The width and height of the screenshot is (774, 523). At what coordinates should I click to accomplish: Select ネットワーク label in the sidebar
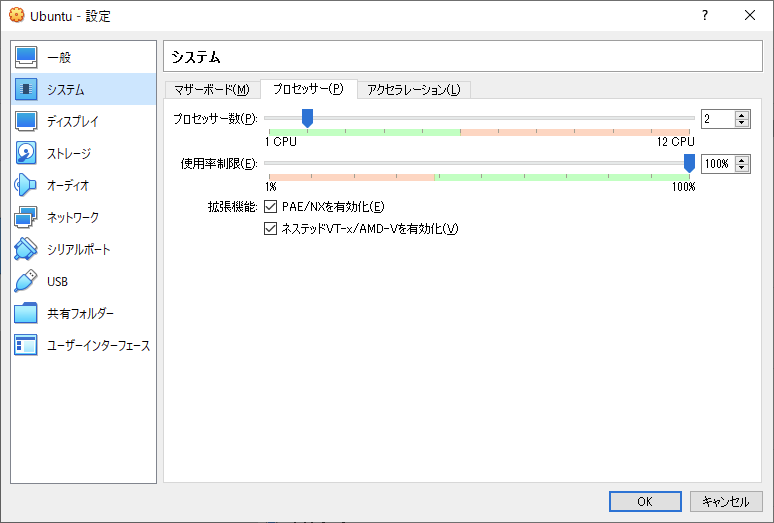pyautogui.click(x=73, y=218)
